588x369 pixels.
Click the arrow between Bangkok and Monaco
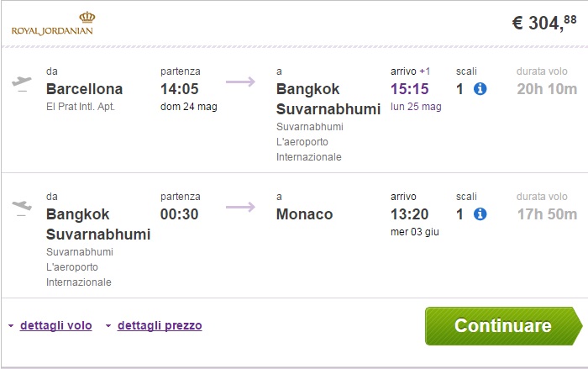pyautogui.click(x=240, y=207)
